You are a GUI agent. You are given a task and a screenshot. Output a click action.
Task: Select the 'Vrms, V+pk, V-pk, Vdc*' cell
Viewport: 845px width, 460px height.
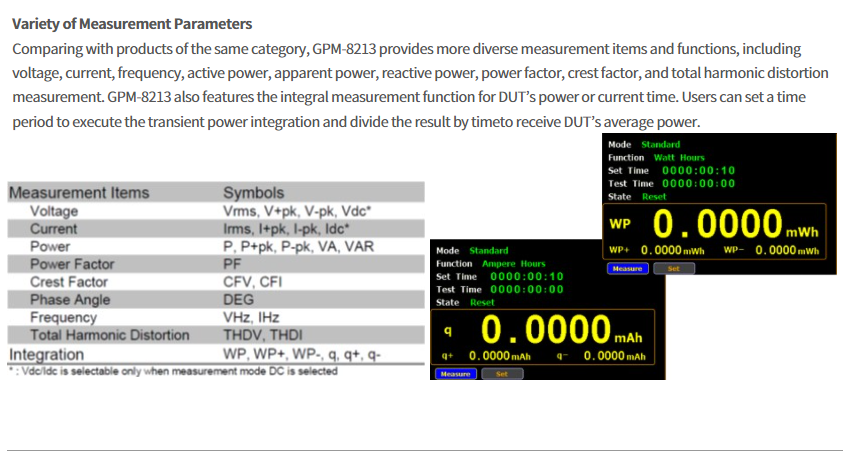297,211
